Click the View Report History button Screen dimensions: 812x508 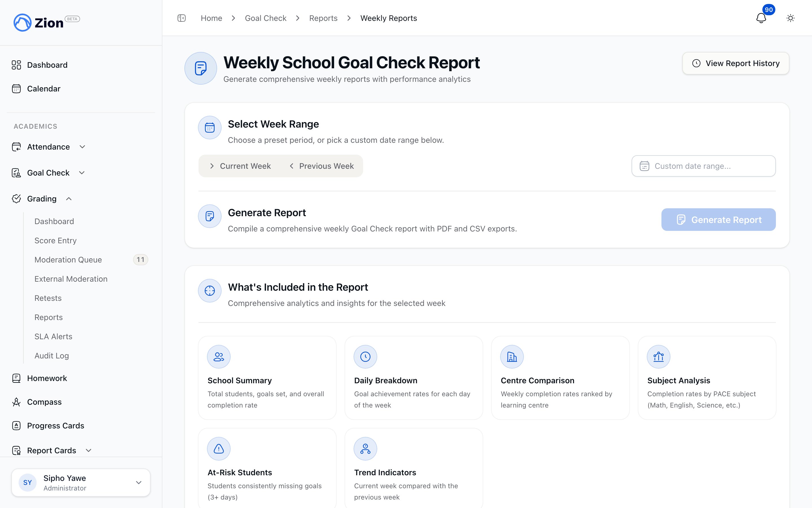pos(736,63)
